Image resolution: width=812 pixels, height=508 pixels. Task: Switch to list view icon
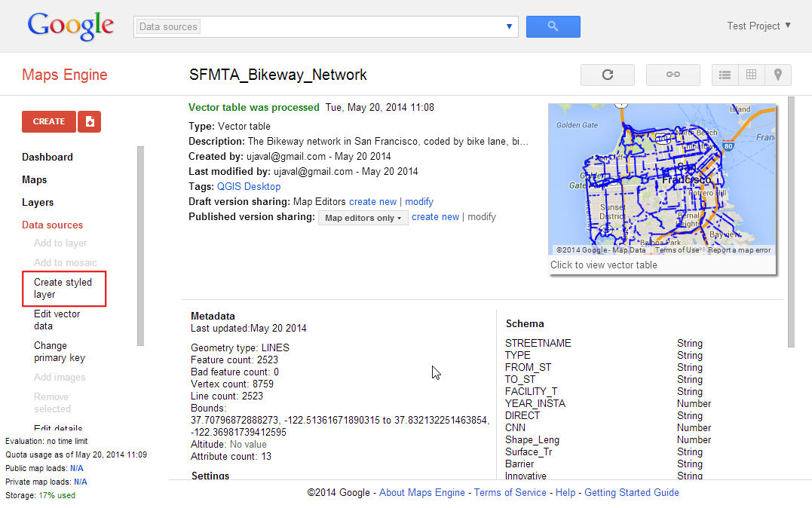pyautogui.click(x=725, y=75)
